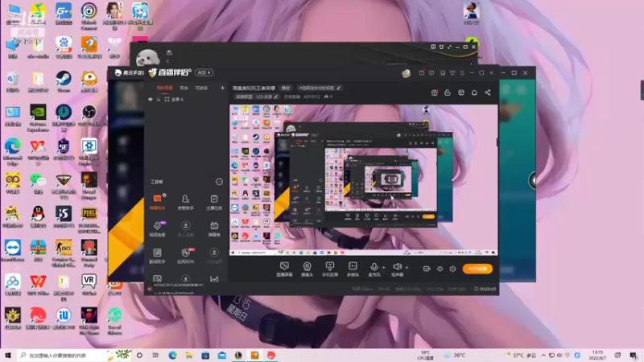
Task: Open WeChat desktop shortcut
Action: click(x=38, y=183)
